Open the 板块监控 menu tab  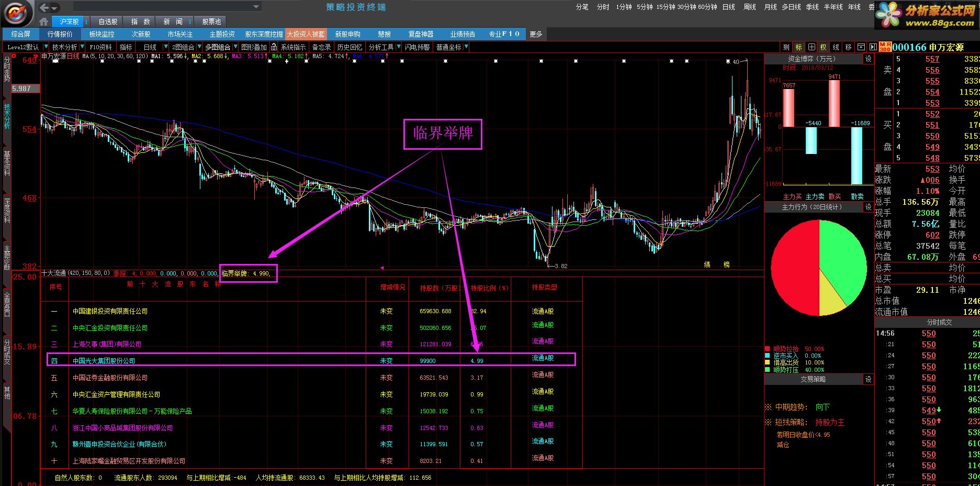click(x=102, y=34)
